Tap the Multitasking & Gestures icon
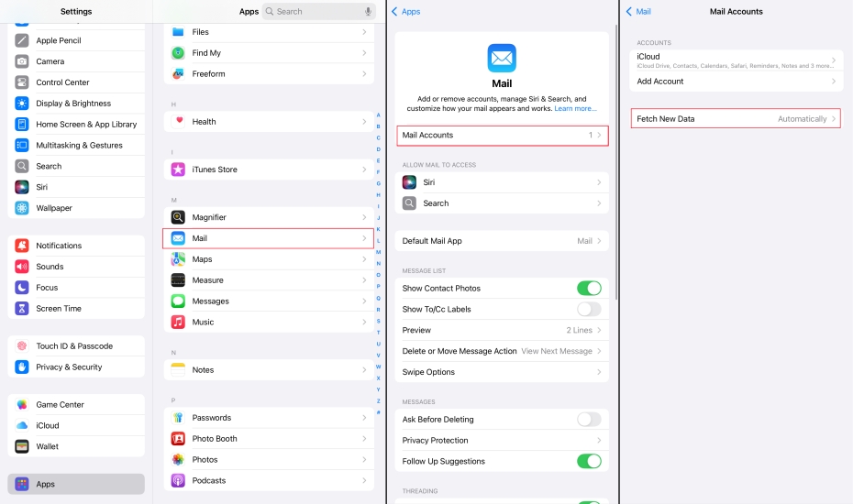The height and width of the screenshot is (504, 853). point(22,145)
